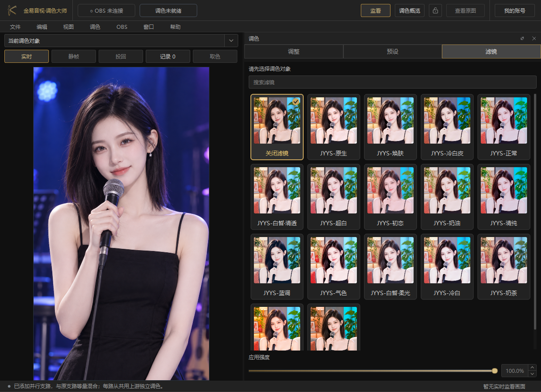Open the 帮助 menu
Screen dimensions: 541x392
tap(175, 27)
